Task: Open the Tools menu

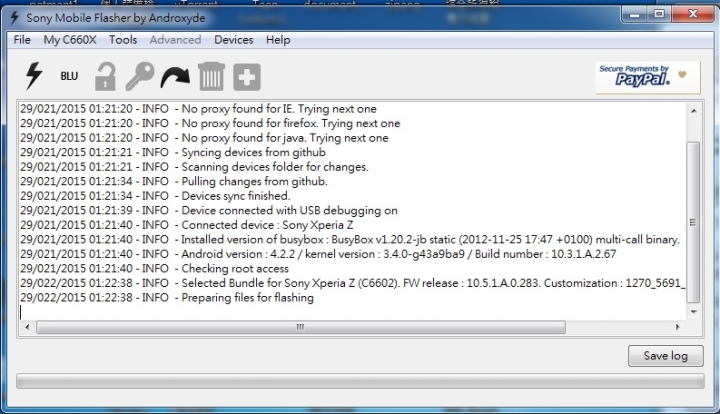Action: 123,40
